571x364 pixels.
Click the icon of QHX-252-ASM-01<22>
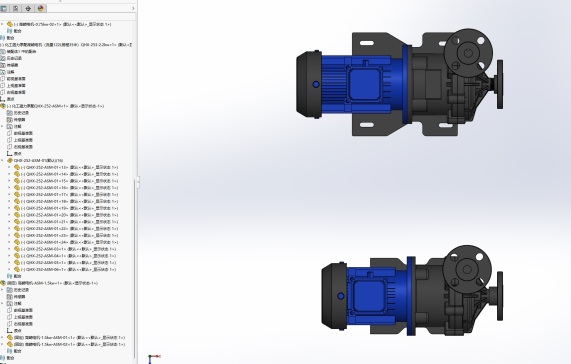(17, 229)
